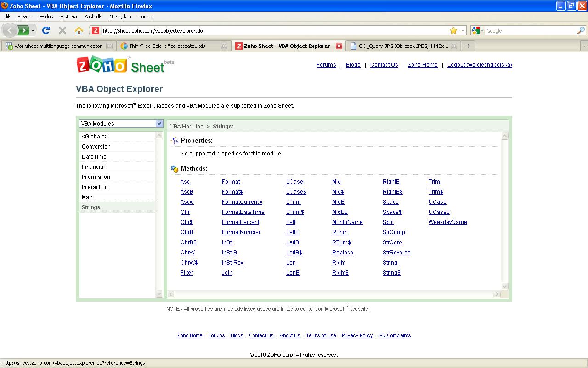Select Strings module
Viewport: 588px width, 368px height.
point(117,207)
